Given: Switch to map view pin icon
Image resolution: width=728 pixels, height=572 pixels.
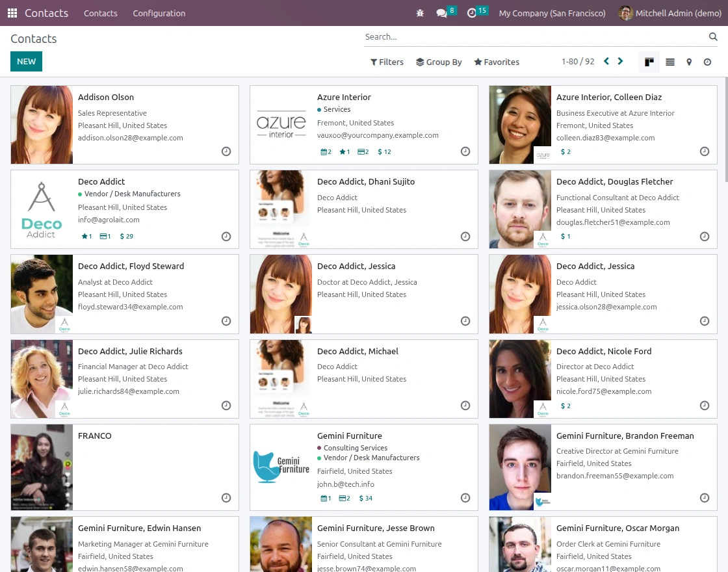Looking at the screenshot, I should click(689, 62).
